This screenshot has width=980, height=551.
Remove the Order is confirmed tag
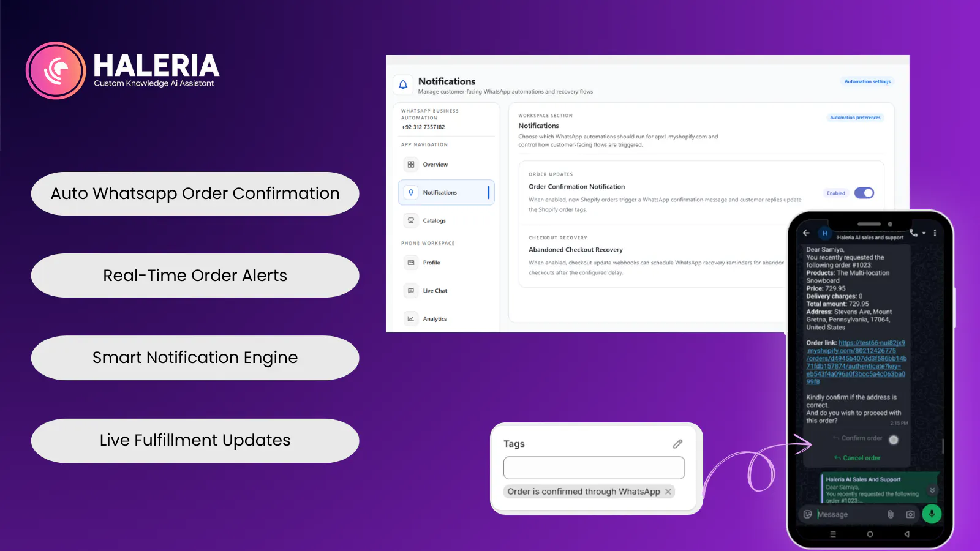coord(668,492)
